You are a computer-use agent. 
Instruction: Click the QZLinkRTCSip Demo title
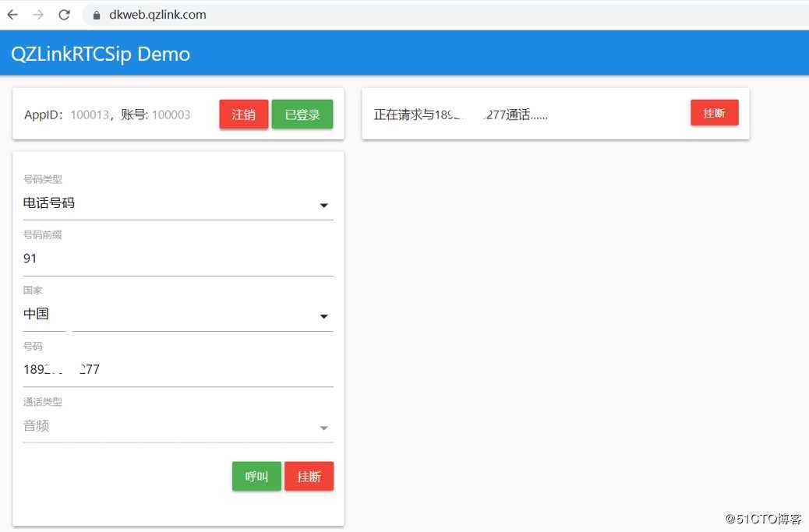pyautogui.click(x=101, y=54)
